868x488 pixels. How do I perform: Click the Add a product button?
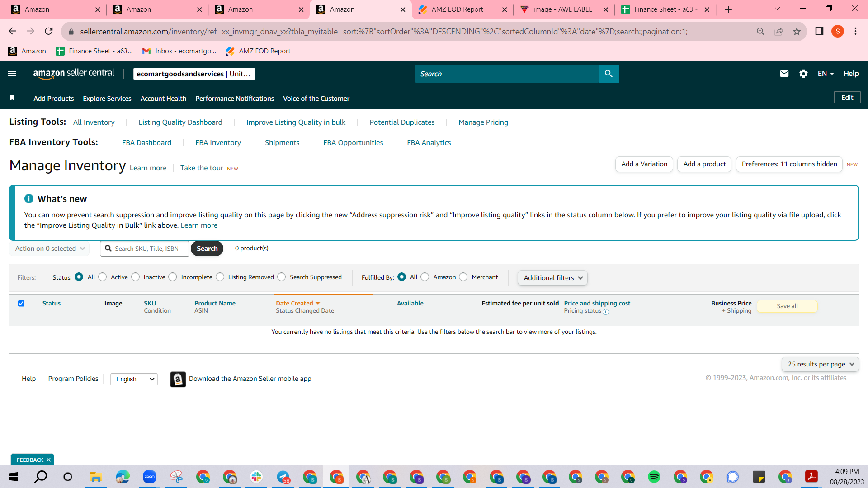(x=704, y=164)
